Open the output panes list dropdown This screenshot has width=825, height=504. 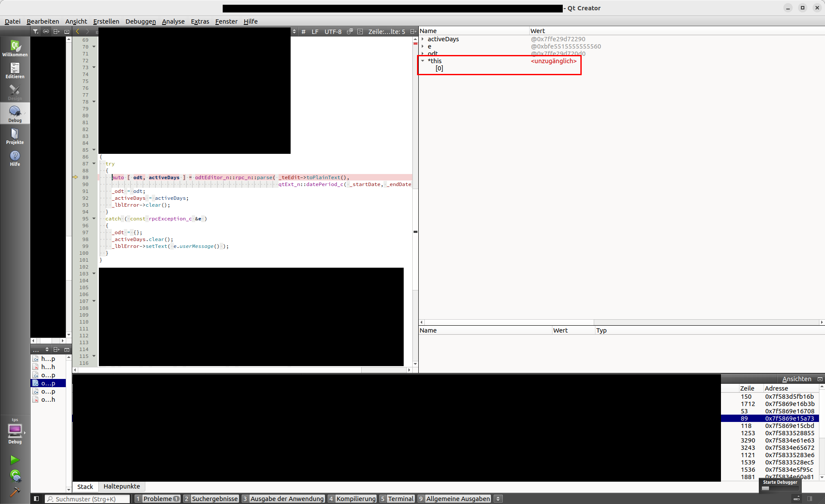[498, 499]
